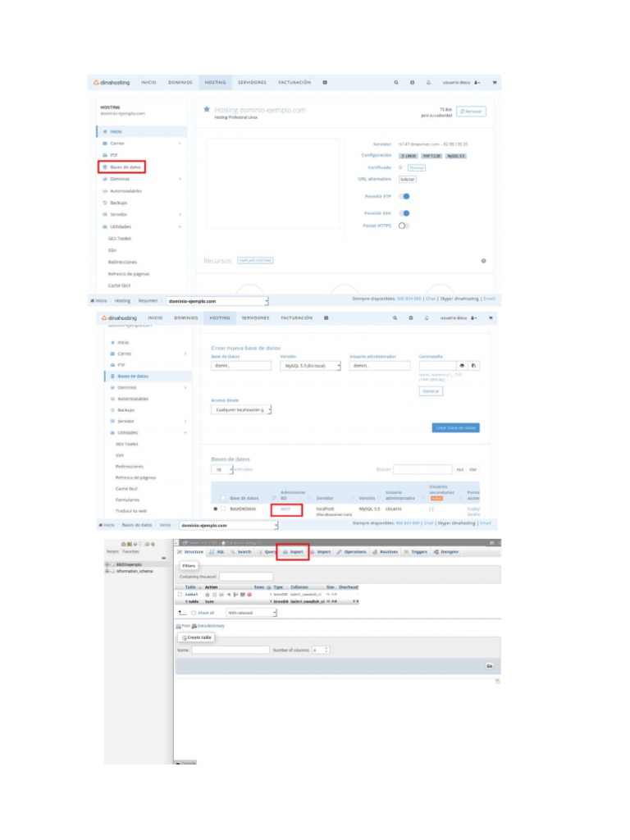The image size is (630, 840).
Task: Click the Solicitar button for URL alternativa
Action: pos(407,180)
